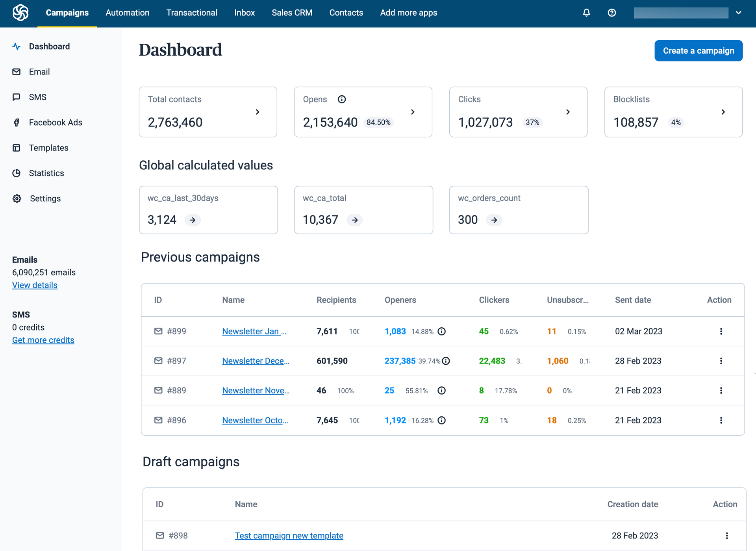Viewport: 756px width, 551px height.
Task: Click the Get more credits link
Action: pos(43,340)
